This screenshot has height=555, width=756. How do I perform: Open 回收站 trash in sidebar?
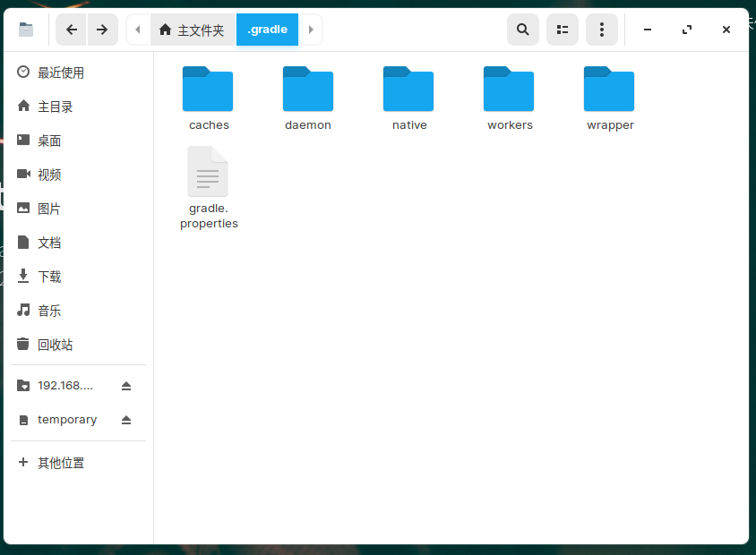click(78, 345)
